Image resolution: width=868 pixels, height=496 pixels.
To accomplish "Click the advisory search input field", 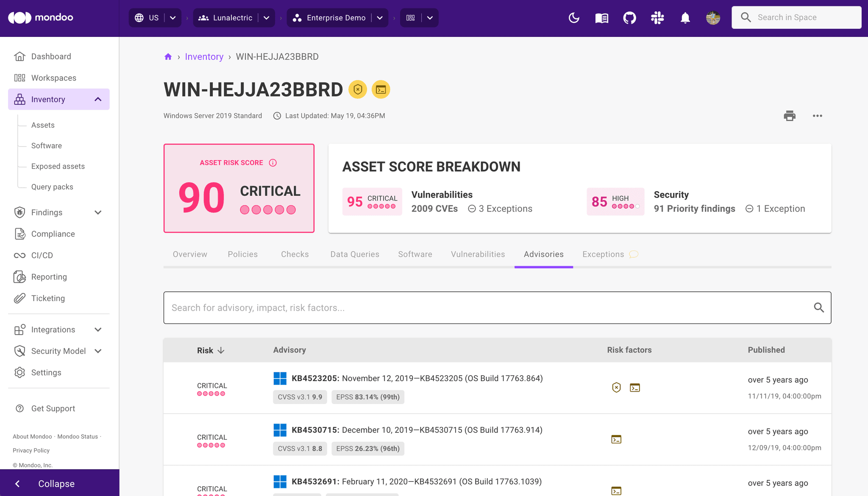I will (424, 308).
